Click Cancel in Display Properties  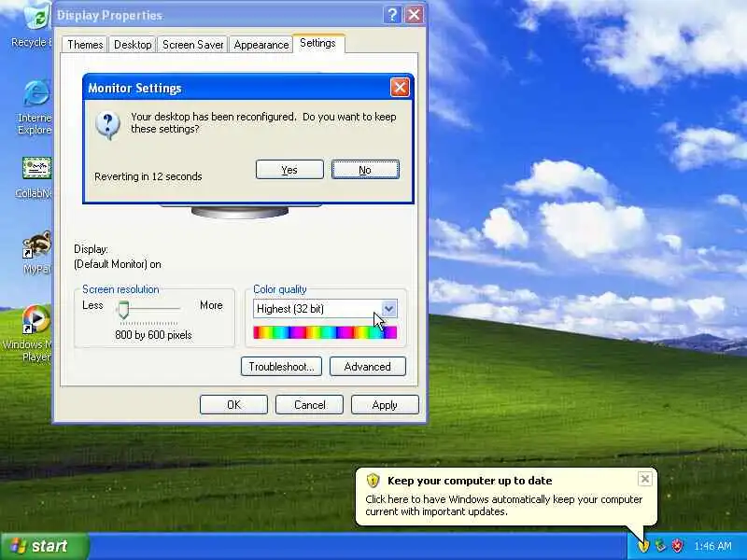(310, 405)
